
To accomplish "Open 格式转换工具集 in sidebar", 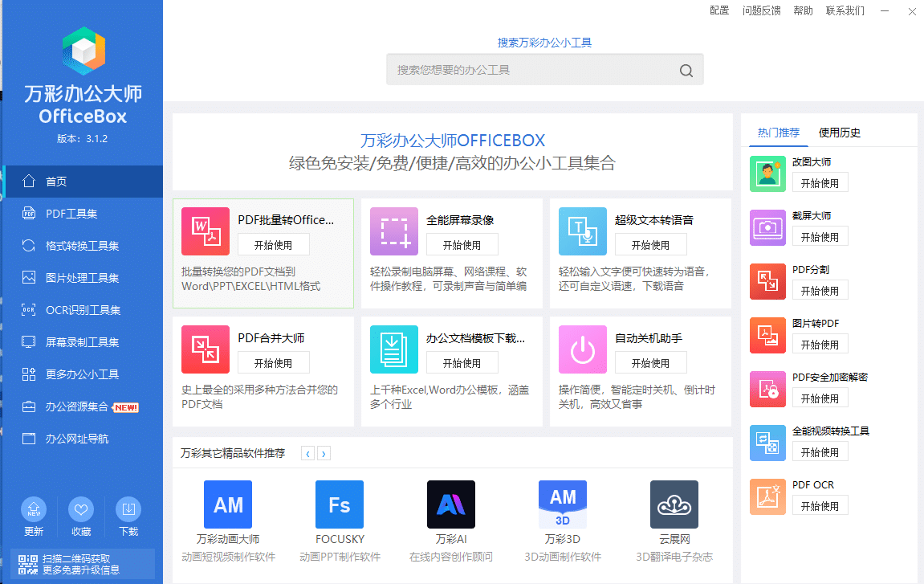I will [x=83, y=246].
